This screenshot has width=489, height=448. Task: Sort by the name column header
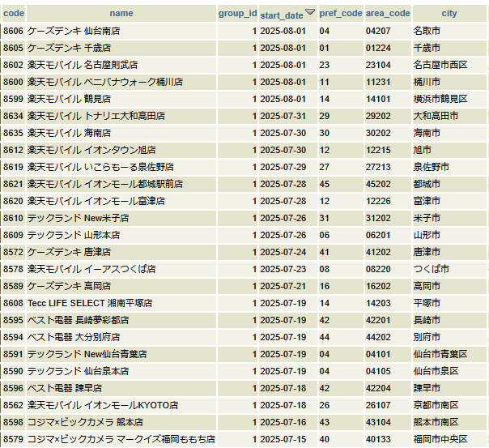coord(121,13)
